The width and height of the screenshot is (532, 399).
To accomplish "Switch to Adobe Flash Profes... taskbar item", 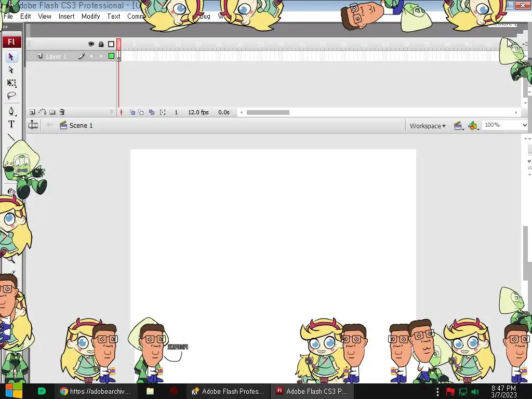I will coord(228,391).
